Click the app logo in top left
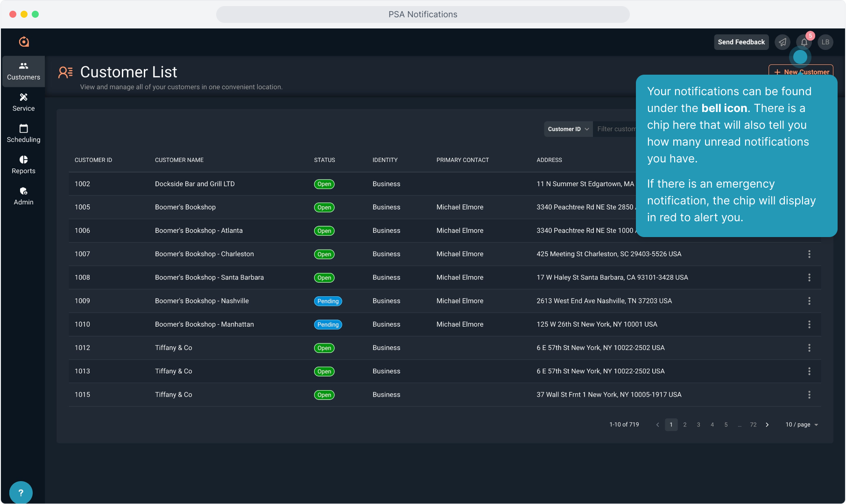Viewport: 846px width, 504px height. [24, 42]
